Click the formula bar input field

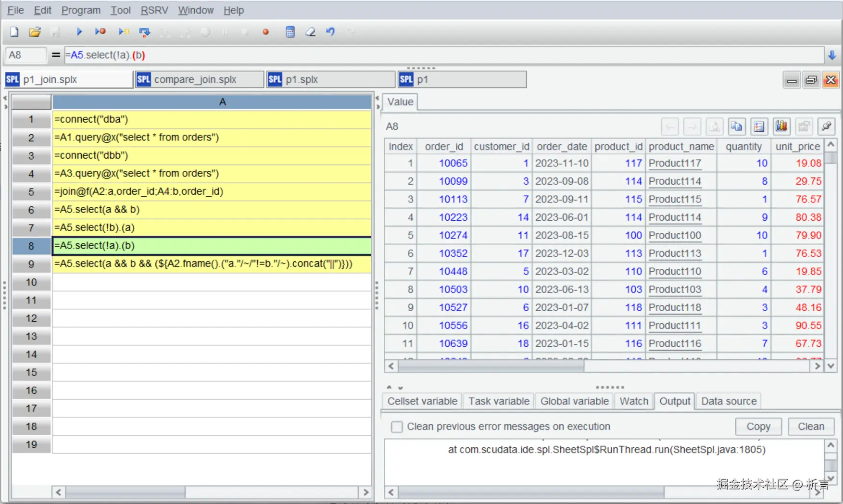click(x=443, y=55)
